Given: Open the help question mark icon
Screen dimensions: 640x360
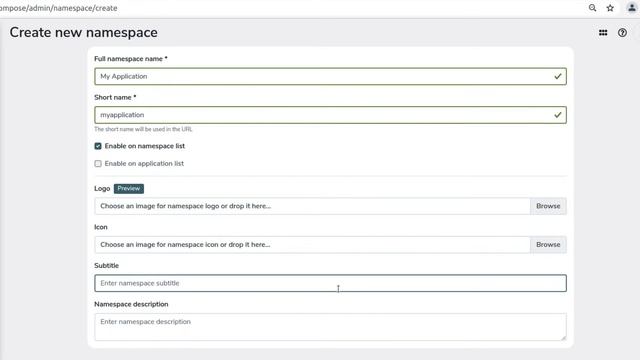Looking at the screenshot, I should [622, 33].
